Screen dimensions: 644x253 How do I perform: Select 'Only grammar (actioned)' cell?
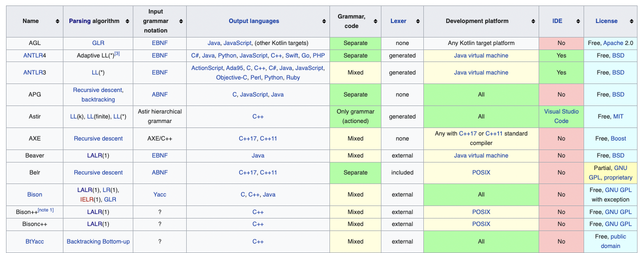click(x=355, y=116)
